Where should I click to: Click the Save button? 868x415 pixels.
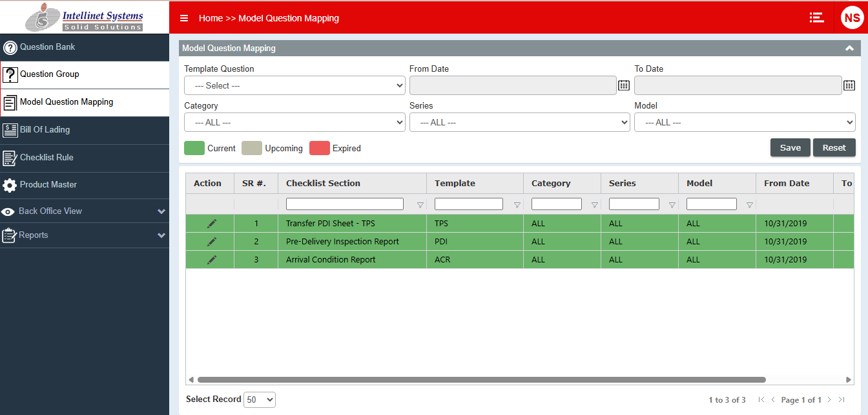[x=790, y=147]
